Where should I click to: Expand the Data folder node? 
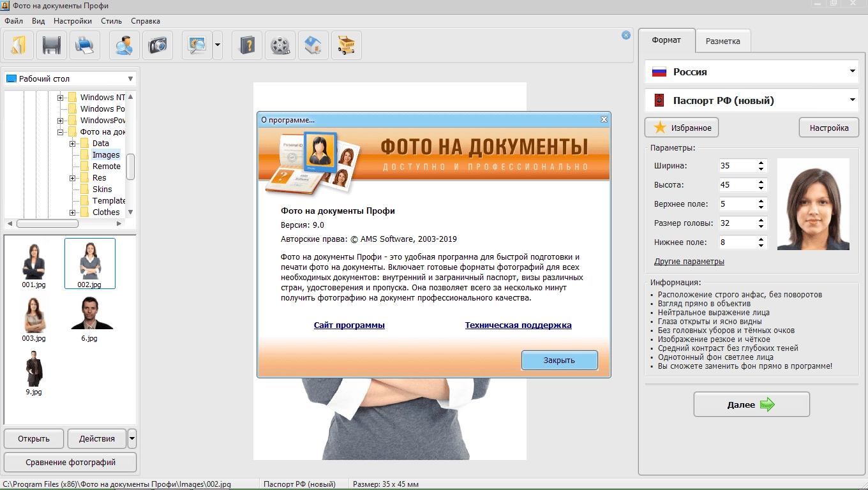(x=73, y=144)
